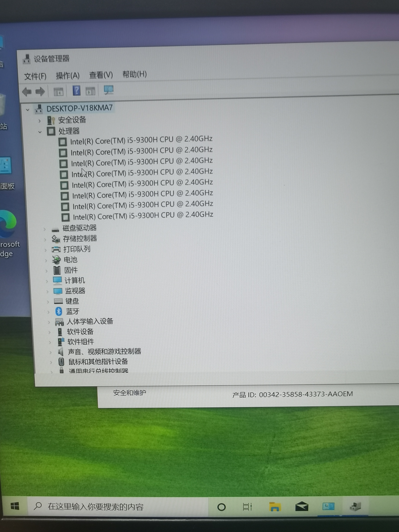Click the Back arrow toolbar icon
This screenshot has height=532, width=399.
27,92
